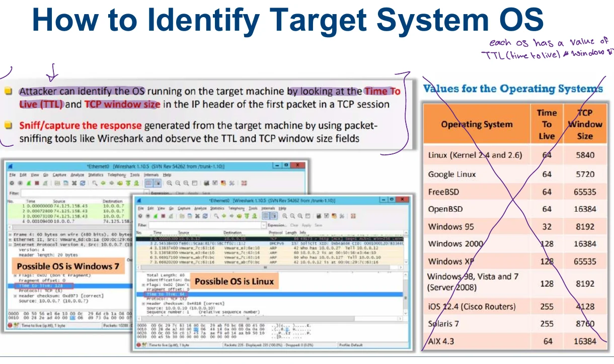Open capture options icon in front Wireshark window

[148, 216]
